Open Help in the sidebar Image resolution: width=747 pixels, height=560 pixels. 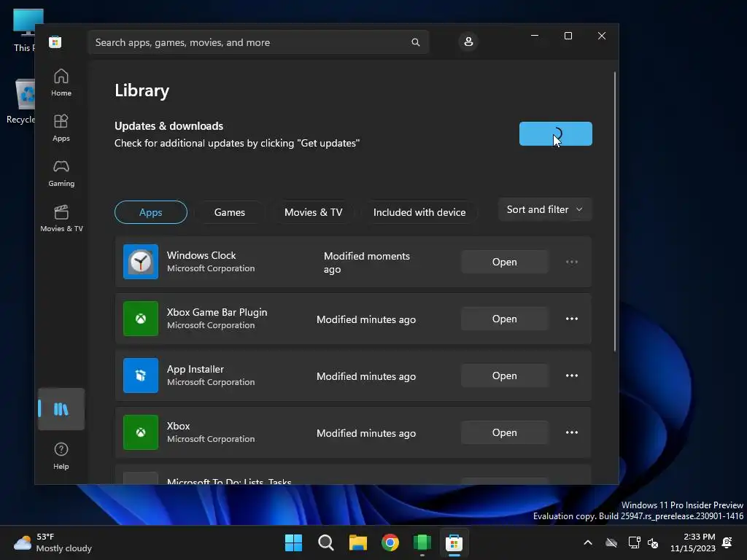pos(61,456)
